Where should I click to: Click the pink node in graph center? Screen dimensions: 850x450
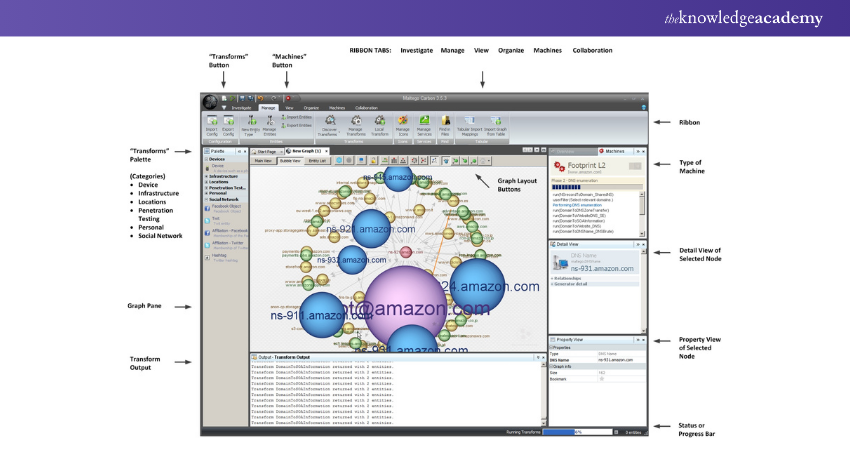[405, 252]
